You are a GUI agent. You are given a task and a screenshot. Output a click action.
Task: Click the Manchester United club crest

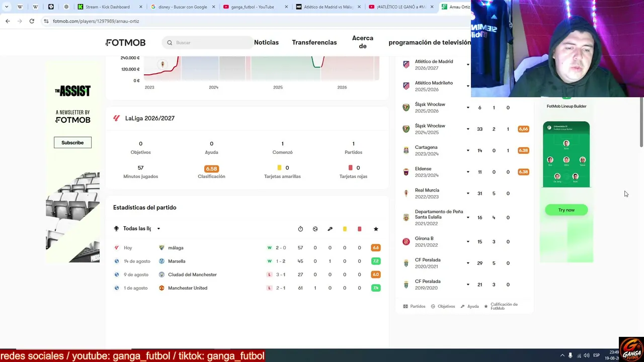coord(162,288)
